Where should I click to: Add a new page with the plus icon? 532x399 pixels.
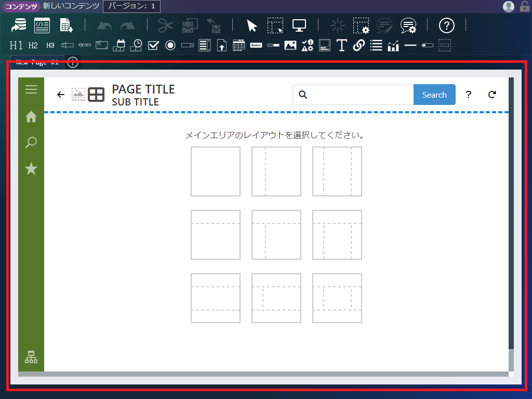coord(73,62)
